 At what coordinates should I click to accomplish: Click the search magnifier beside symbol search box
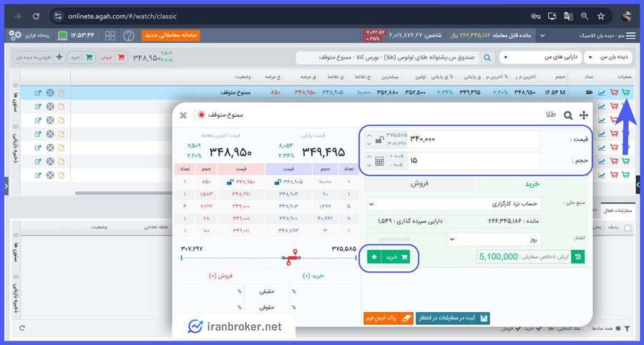(487, 58)
